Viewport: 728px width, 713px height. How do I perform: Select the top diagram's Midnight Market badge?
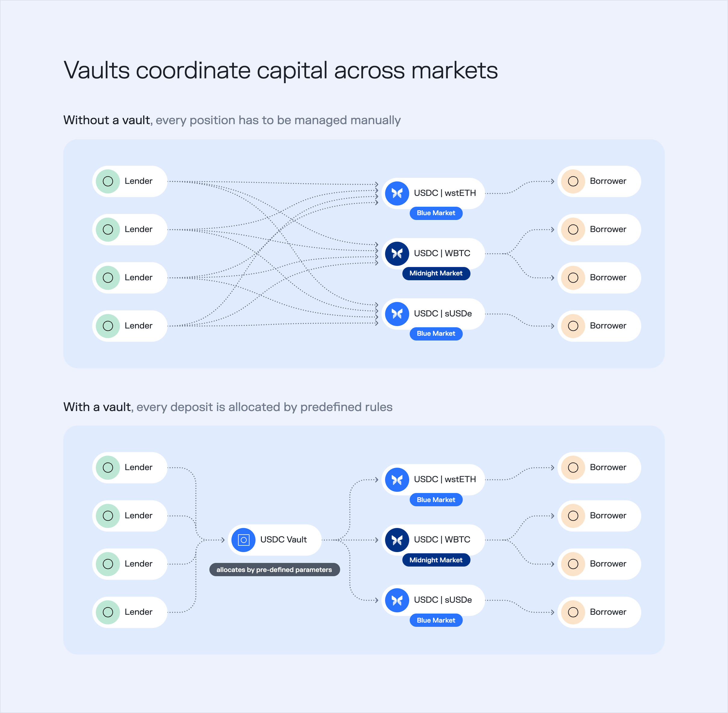(x=436, y=273)
